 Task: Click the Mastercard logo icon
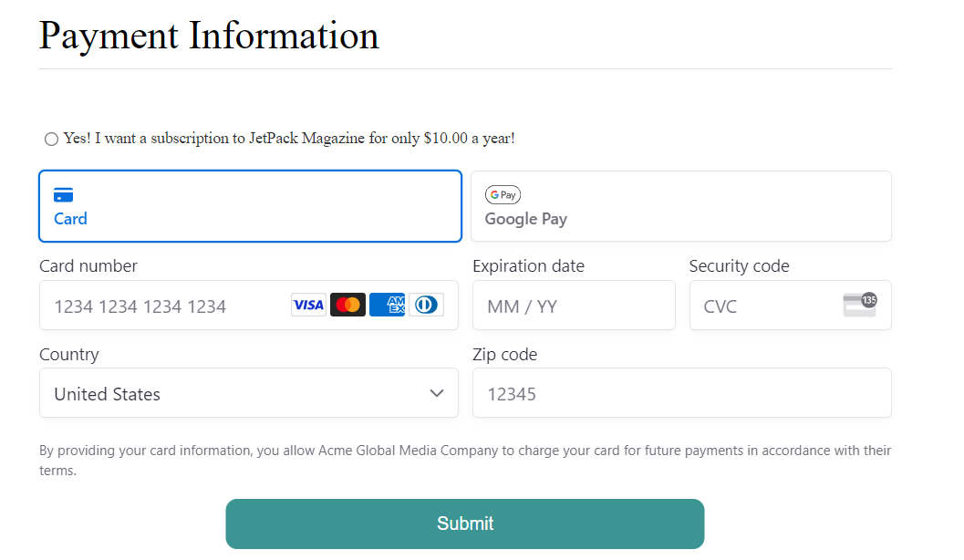347,305
